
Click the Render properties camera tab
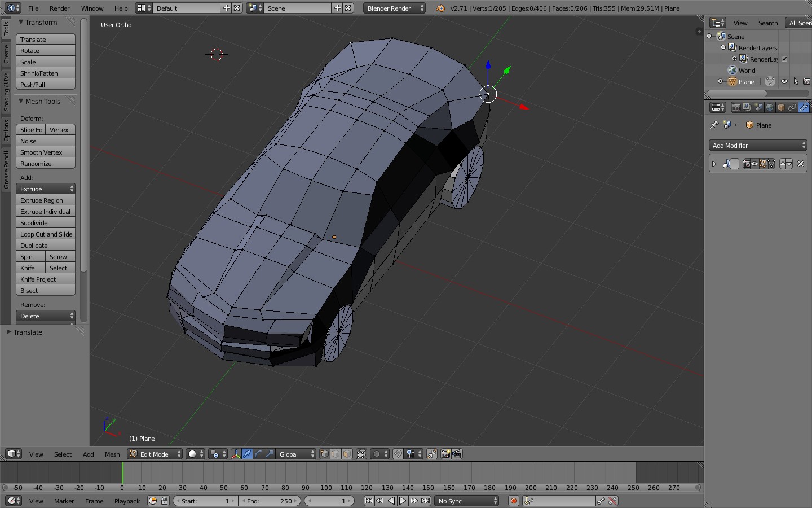click(x=736, y=107)
